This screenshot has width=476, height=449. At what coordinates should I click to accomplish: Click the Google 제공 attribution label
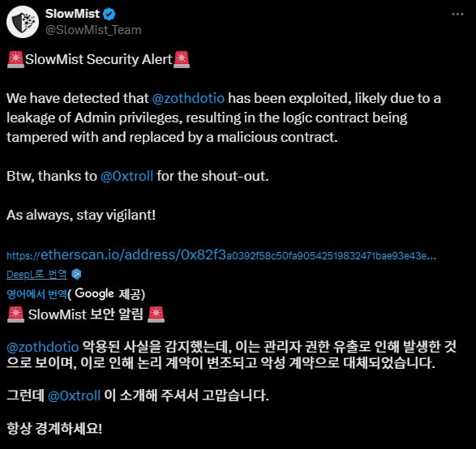pyautogui.click(x=106, y=293)
